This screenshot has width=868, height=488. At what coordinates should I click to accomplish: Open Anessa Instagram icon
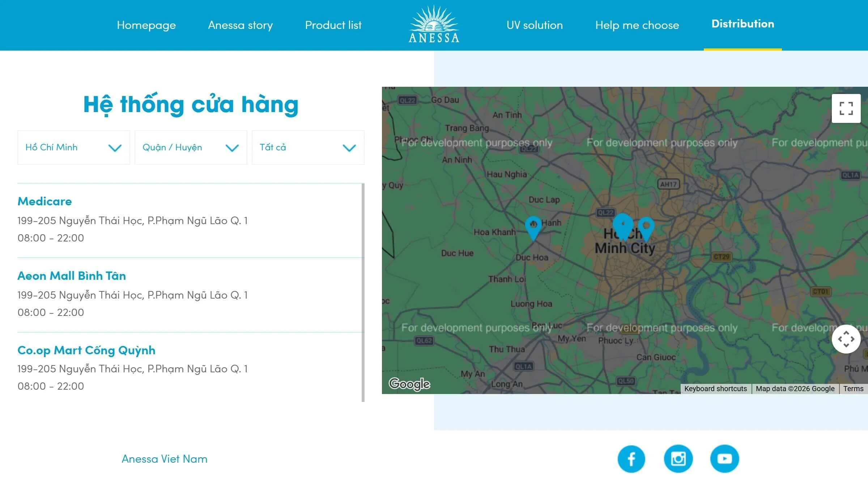pyautogui.click(x=678, y=459)
